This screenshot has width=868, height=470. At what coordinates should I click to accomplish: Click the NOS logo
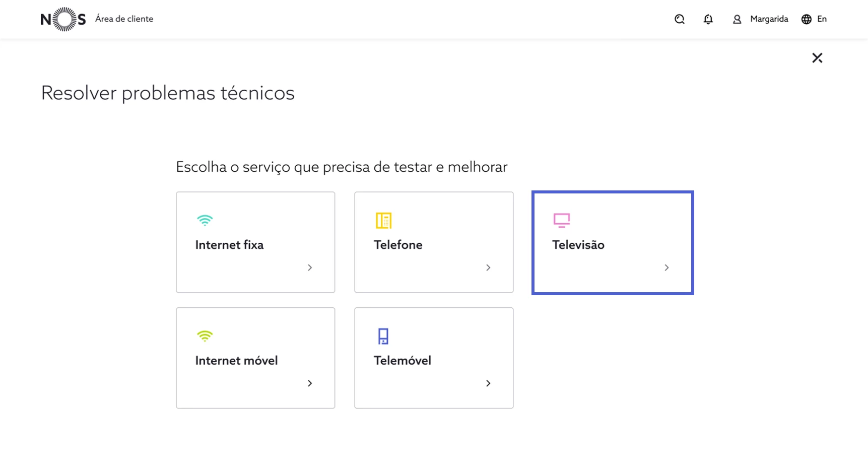63,19
